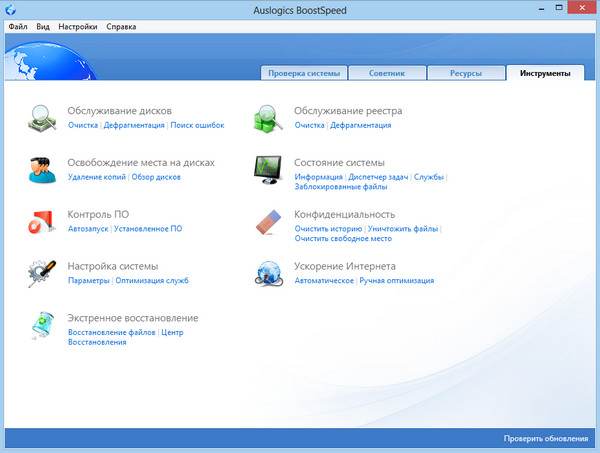Click the Дефрагментация link under Обслуживание дисков
The width and height of the screenshot is (600, 453).
134,126
